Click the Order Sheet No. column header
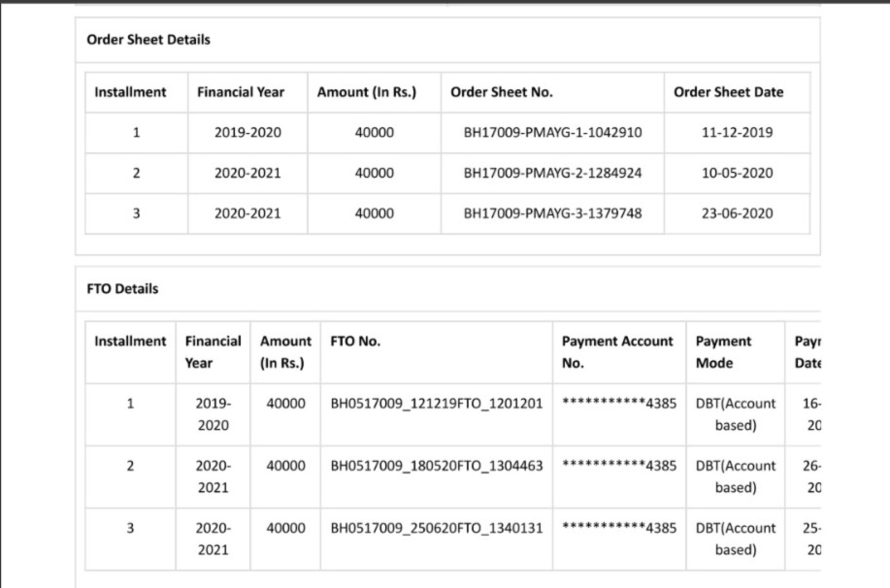890x588 pixels. coord(502,92)
